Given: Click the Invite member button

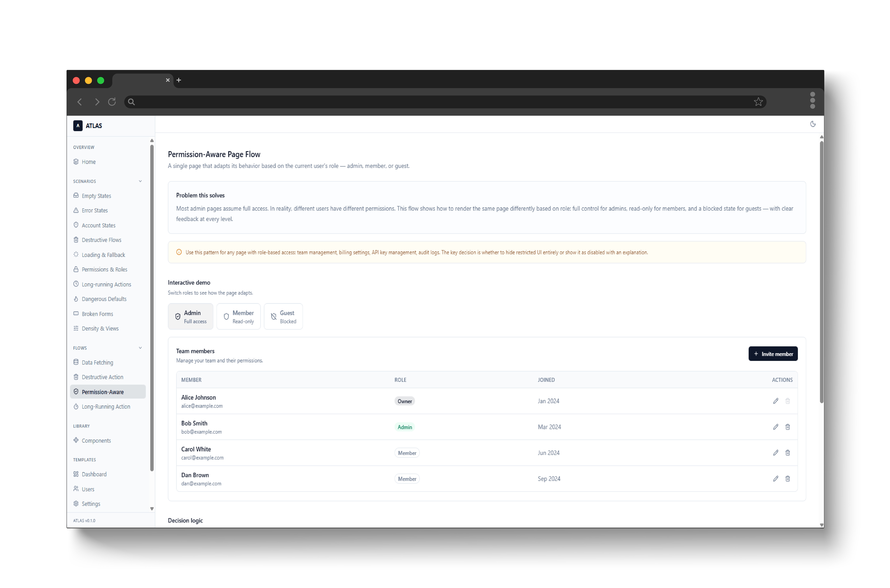Looking at the screenshot, I should click(773, 354).
